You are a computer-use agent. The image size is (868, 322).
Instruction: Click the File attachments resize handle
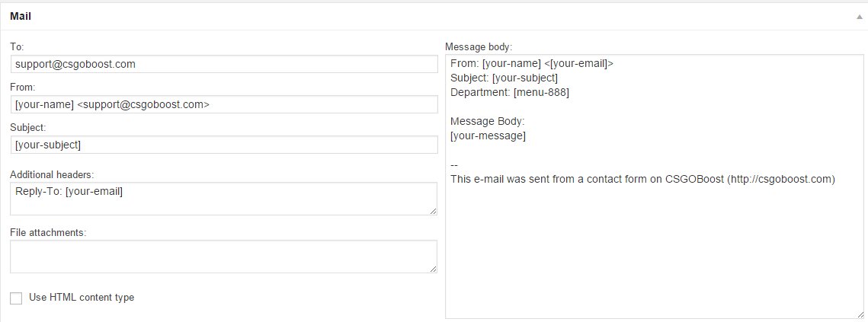[x=434, y=269]
